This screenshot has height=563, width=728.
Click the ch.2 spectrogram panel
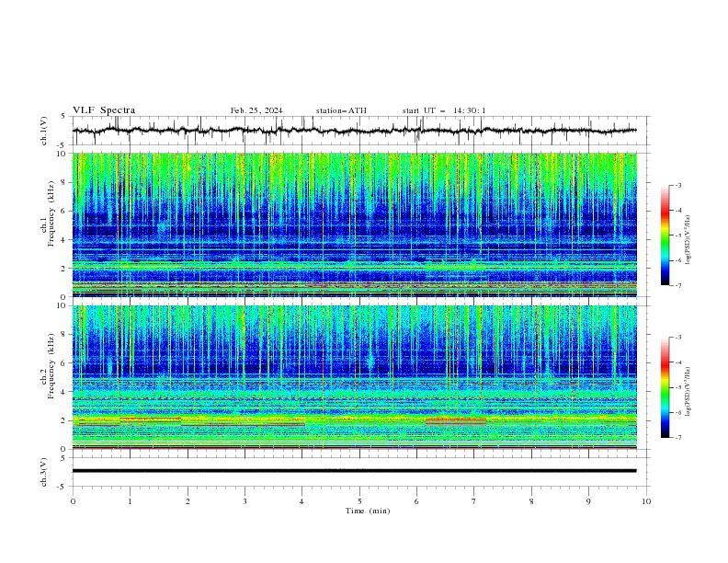(x=355, y=377)
